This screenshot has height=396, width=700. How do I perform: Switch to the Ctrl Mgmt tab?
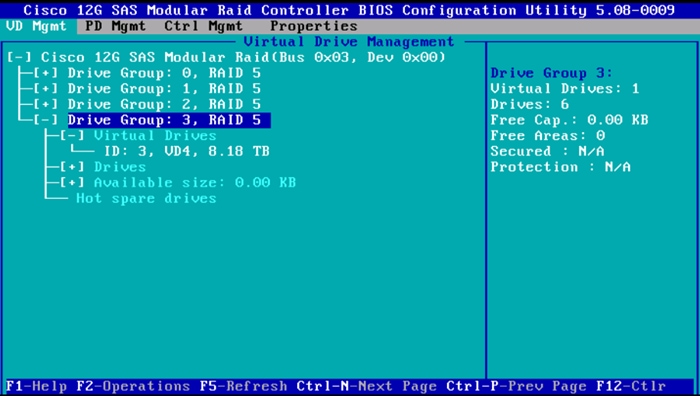click(204, 26)
